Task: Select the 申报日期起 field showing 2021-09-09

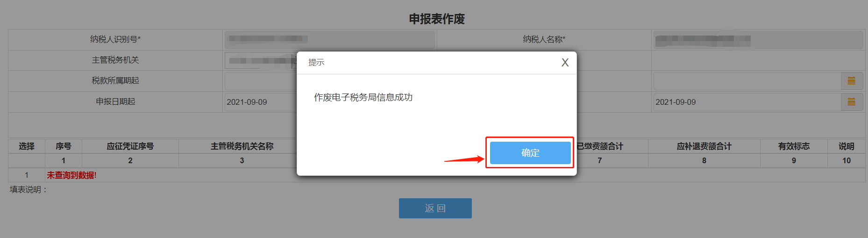Action: tap(261, 102)
